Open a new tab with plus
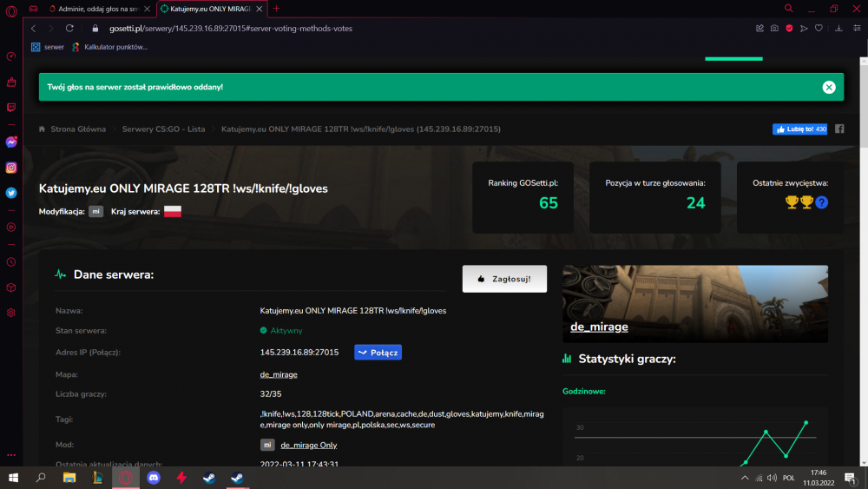Viewport: 868px width, 489px height. pos(276,9)
